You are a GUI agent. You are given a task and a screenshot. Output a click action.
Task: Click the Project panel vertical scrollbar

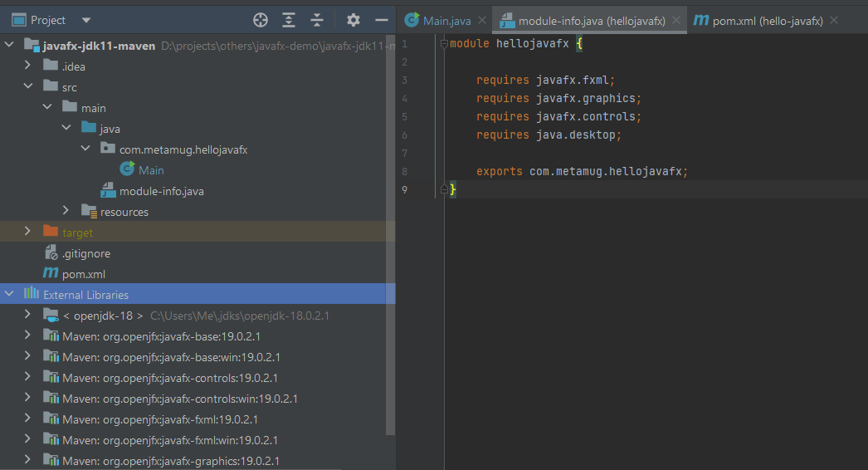pos(390,234)
